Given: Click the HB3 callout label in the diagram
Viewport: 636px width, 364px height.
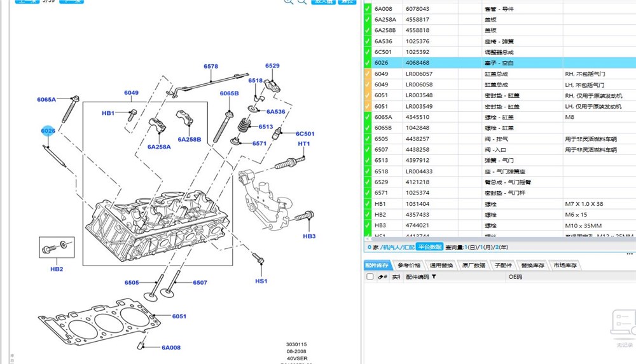Looking at the screenshot, I should point(309,236).
